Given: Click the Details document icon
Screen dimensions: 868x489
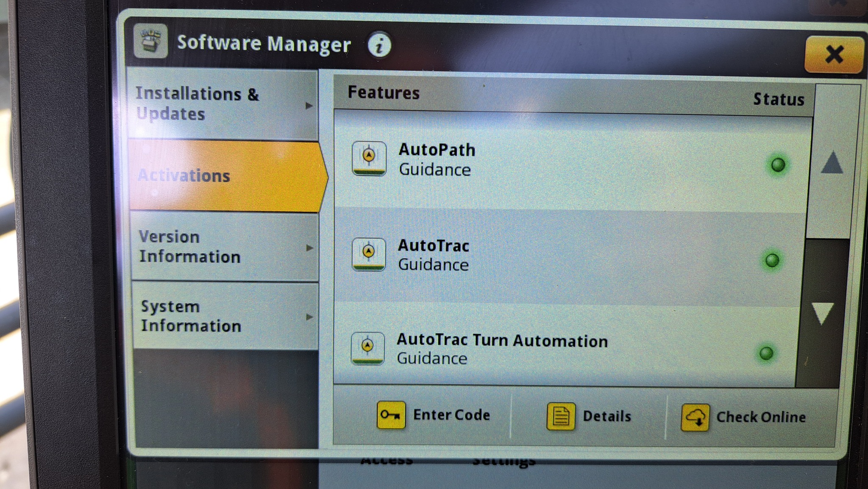Looking at the screenshot, I should coord(561,416).
